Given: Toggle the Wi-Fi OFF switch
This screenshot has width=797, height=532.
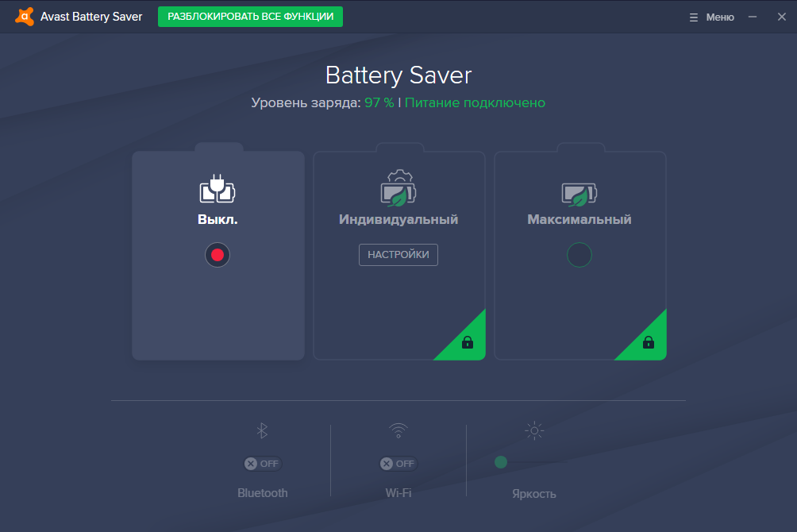Looking at the screenshot, I should (x=398, y=464).
